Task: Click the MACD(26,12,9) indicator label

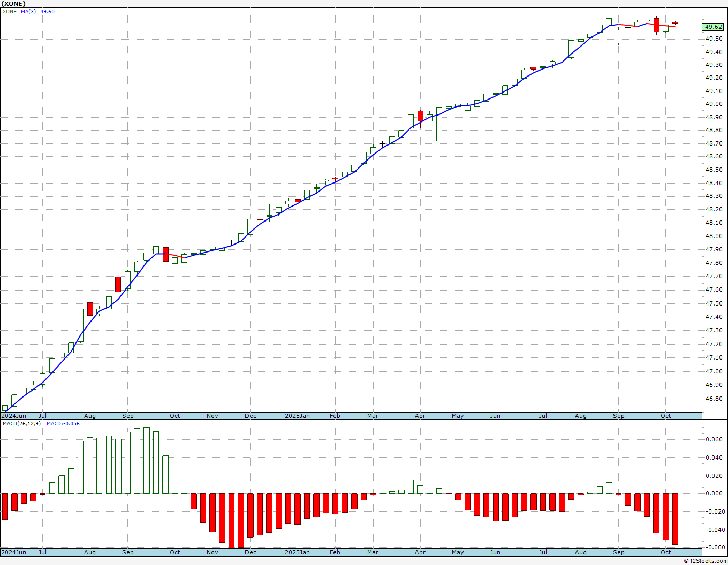Action: 21,424
